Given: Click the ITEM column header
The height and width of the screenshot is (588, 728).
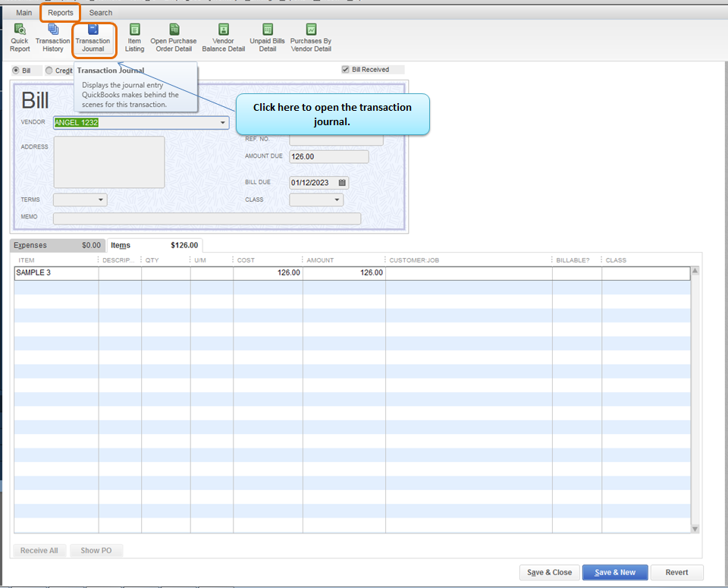Looking at the screenshot, I should coord(27,260).
